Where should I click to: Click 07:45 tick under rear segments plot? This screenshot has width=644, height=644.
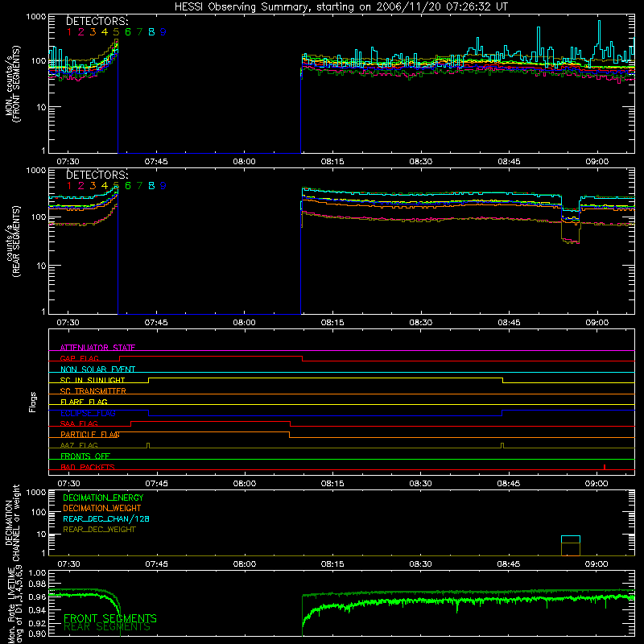click(x=156, y=323)
